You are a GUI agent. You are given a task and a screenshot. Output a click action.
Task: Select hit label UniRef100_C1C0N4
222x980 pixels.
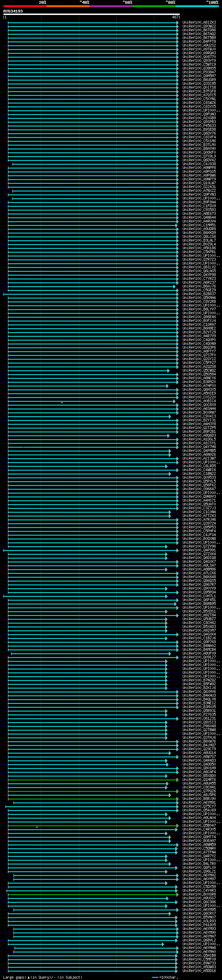point(199,512)
